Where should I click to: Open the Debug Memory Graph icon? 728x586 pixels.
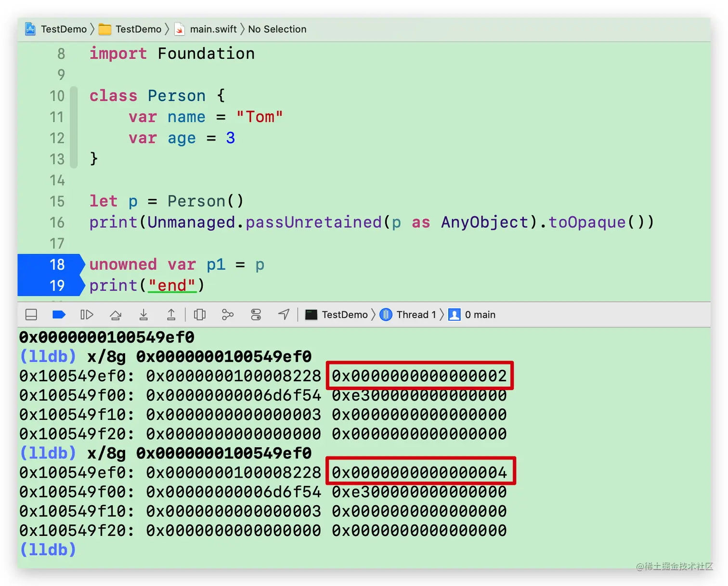click(x=228, y=315)
